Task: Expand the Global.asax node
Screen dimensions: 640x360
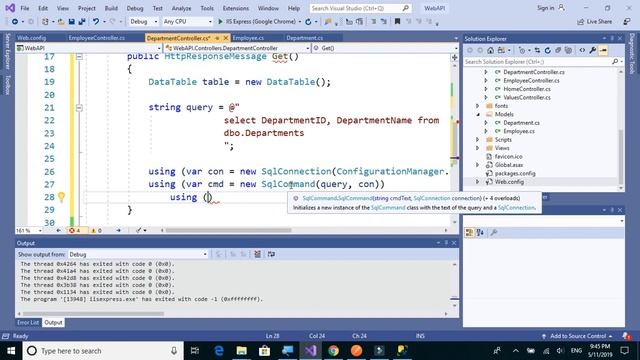Action: tap(478, 165)
